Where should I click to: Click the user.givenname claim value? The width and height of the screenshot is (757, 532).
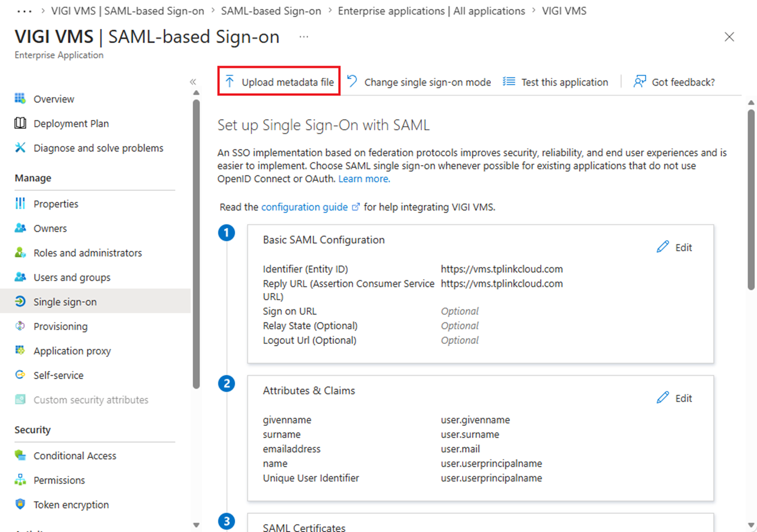coord(475,420)
